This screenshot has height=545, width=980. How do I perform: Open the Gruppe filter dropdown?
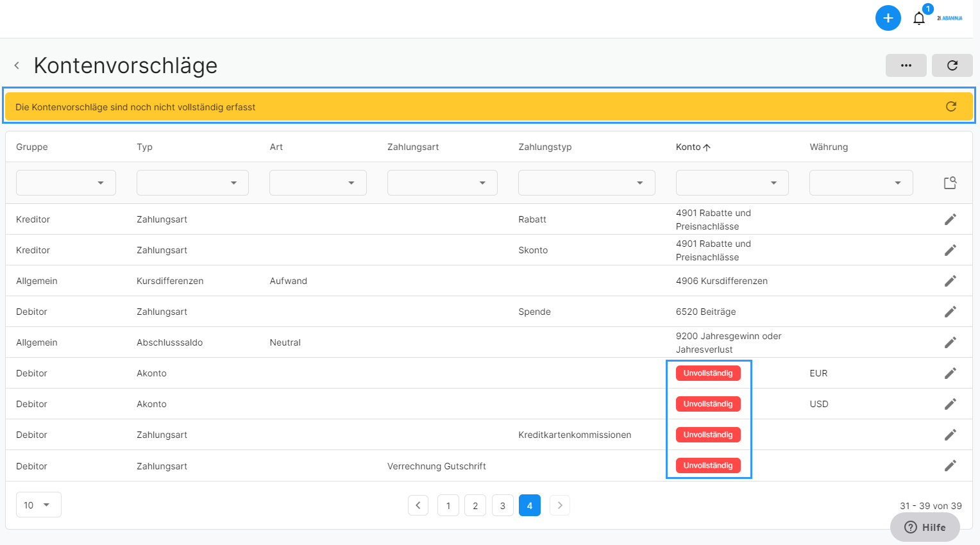(x=65, y=183)
